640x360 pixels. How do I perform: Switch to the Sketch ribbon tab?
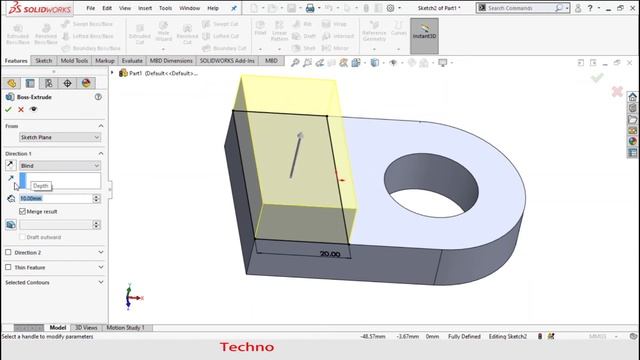(44, 60)
